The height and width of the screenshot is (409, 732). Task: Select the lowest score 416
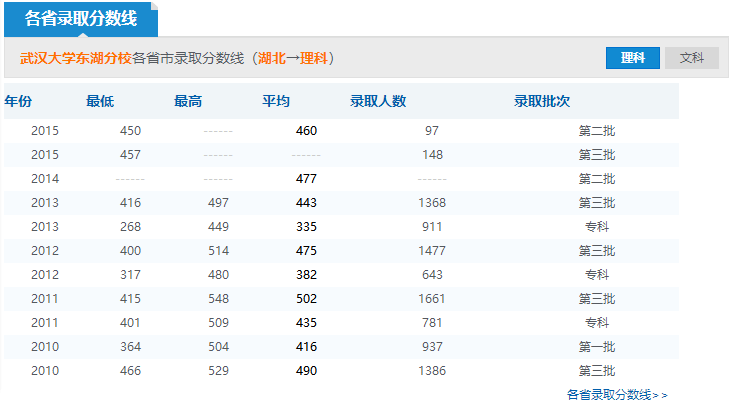point(130,203)
